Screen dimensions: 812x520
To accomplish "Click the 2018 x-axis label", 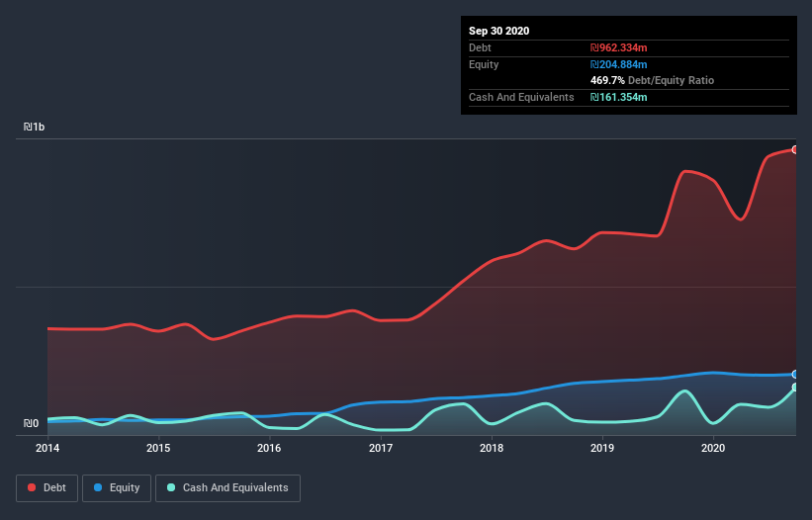I will [491, 448].
